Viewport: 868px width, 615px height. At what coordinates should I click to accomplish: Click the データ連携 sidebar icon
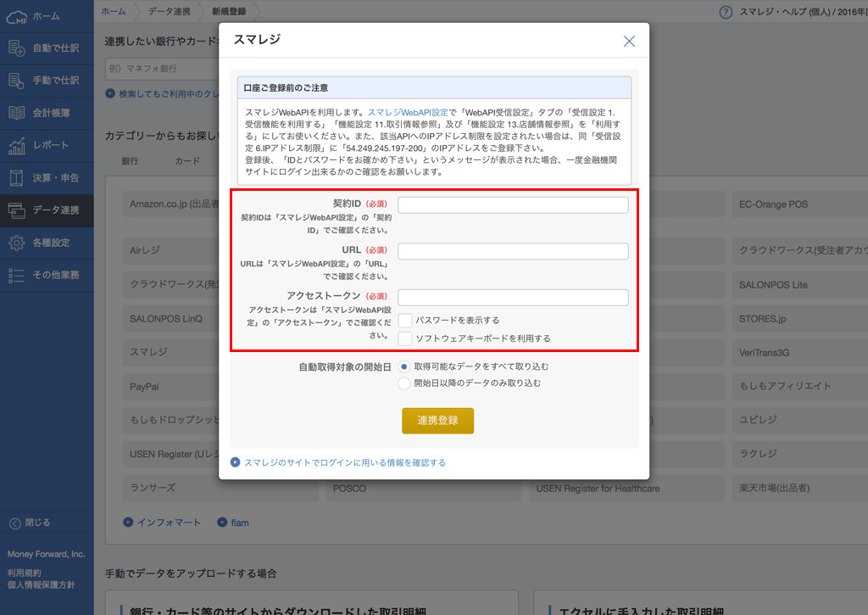pyautogui.click(x=17, y=210)
